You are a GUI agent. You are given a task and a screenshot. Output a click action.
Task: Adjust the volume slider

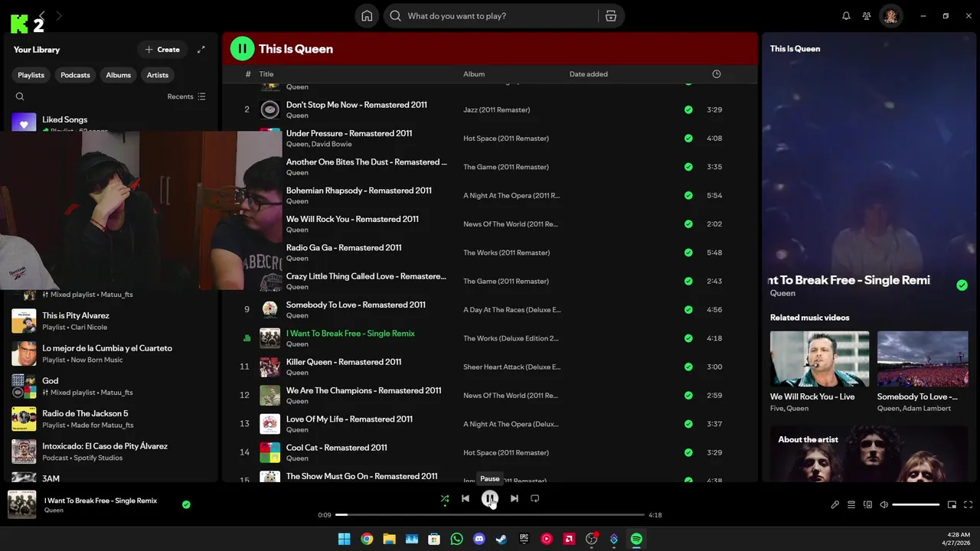click(x=916, y=505)
